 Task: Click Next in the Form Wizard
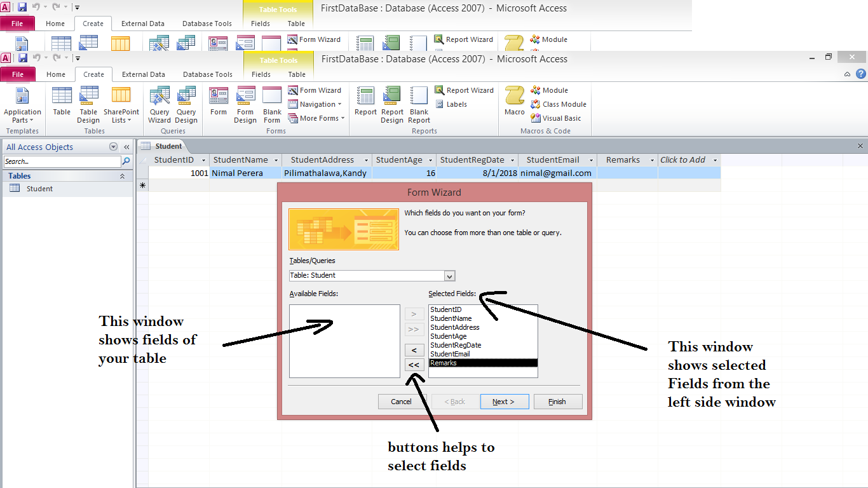(505, 401)
